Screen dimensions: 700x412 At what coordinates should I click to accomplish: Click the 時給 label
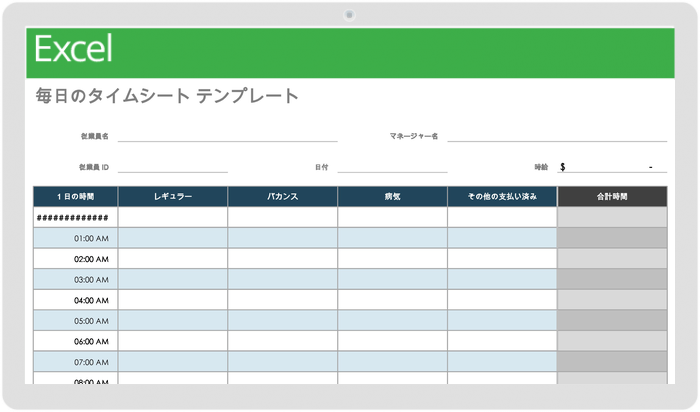[541, 167]
